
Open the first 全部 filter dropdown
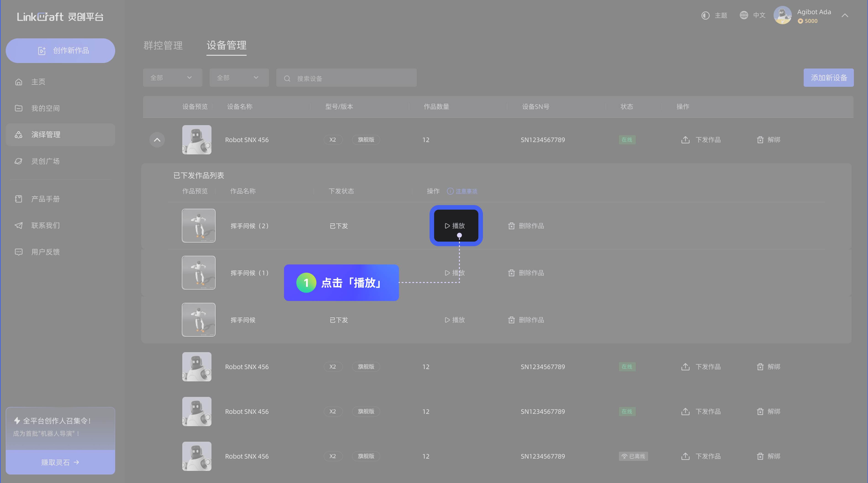[x=172, y=78]
